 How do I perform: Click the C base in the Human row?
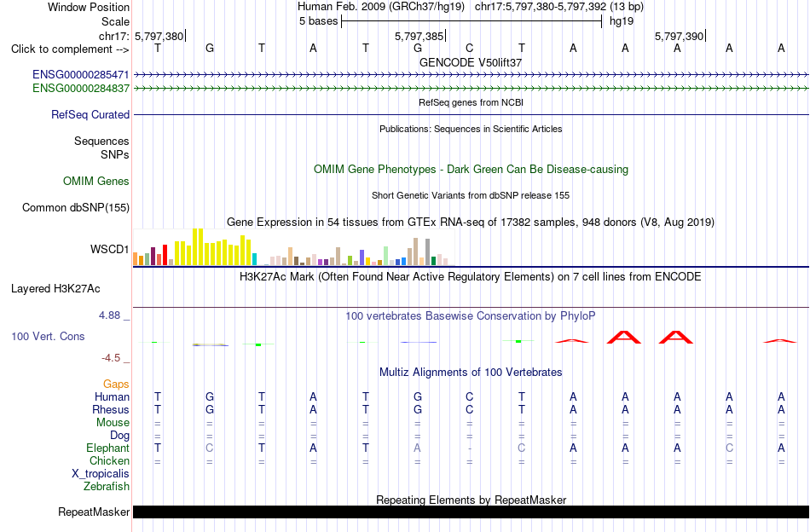pyautogui.click(x=469, y=396)
